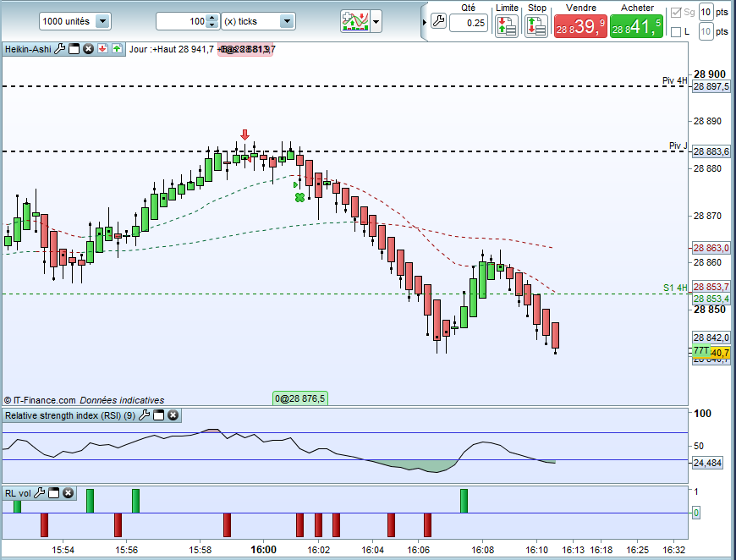Increase the tick count stepper
This screenshot has width=736, height=560.
click(212, 18)
